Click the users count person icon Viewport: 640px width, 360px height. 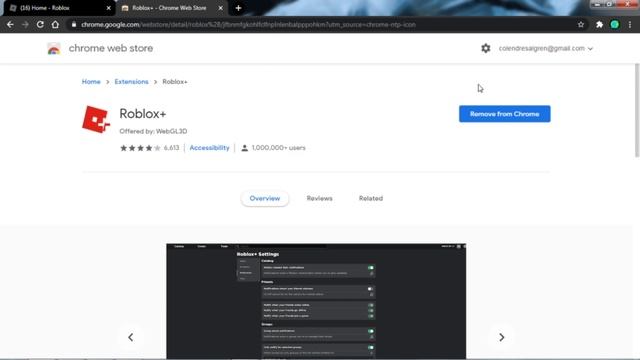pyautogui.click(x=244, y=148)
